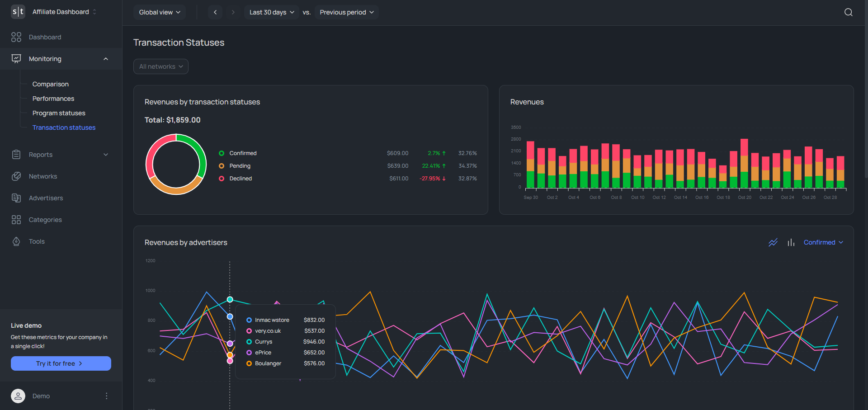Click the Pending legend circle
This screenshot has height=410, width=868.
tap(222, 166)
